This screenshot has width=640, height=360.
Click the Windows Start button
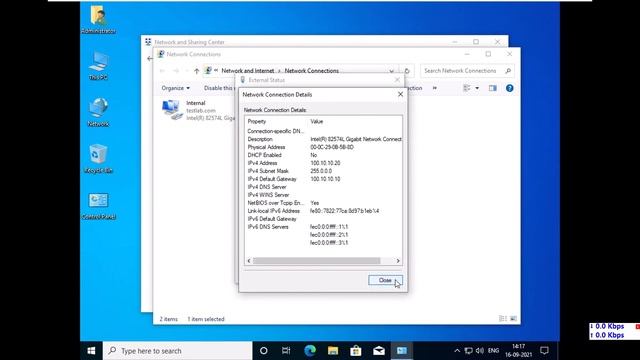91,351
